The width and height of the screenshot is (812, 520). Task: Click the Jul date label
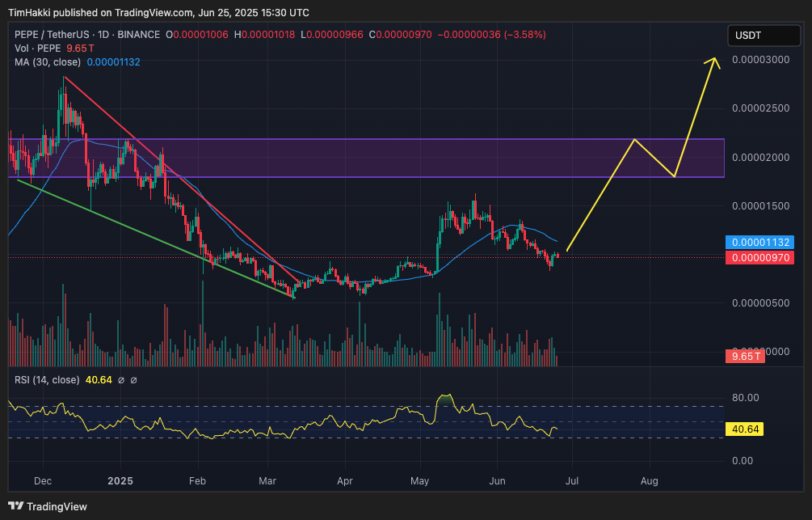click(572, 481)
